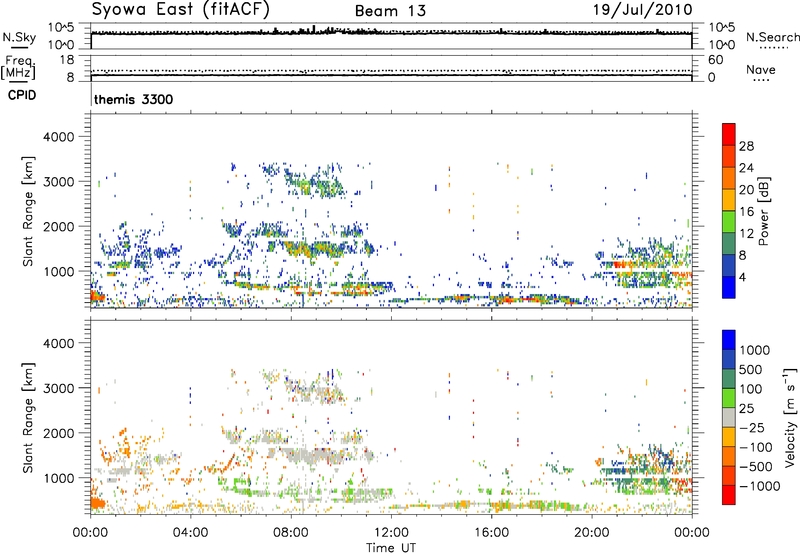The width and height of the screenshot is (800, 554).
Task: Select 'Slant Range [km]' title of velocity panel
Action: (x=28, y=417)
